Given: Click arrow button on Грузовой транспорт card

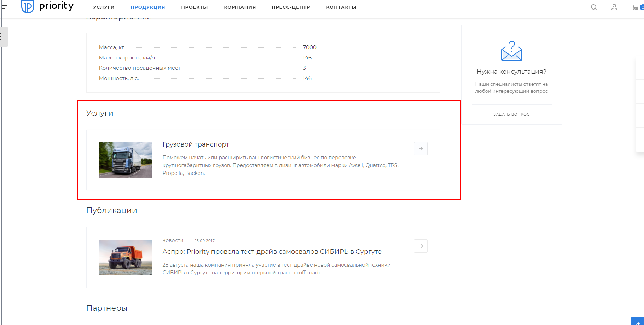Looking at the screenshot, I should pos(421,149).
